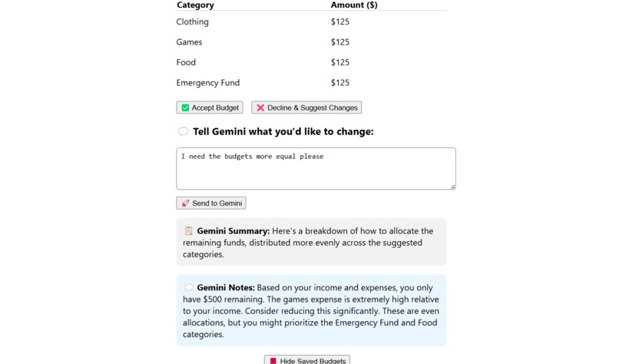
Task: Accept the proposed budget
Action: pyautogui.click(x=210, y=108)
